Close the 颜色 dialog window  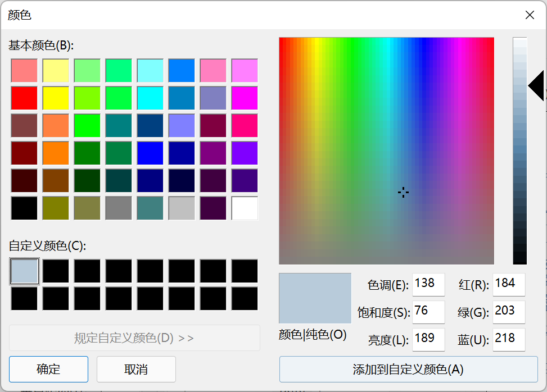530,15
